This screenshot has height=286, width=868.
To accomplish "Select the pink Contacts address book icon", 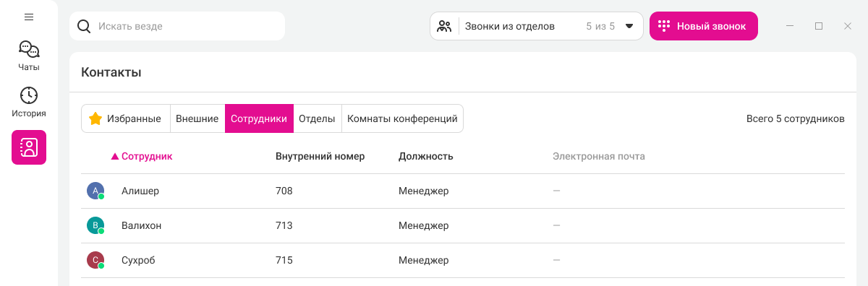I will [x=29, y=147].
